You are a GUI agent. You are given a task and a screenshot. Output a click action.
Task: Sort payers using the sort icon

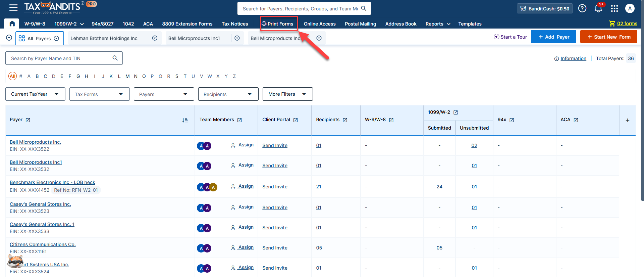[185, 120]
